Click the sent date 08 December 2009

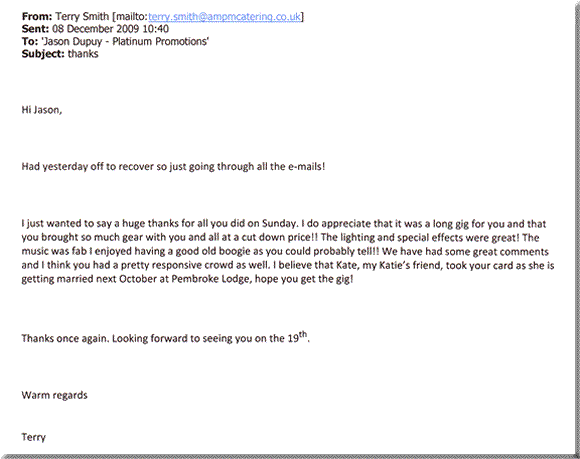pyautogui.click(x=95, y=29)
